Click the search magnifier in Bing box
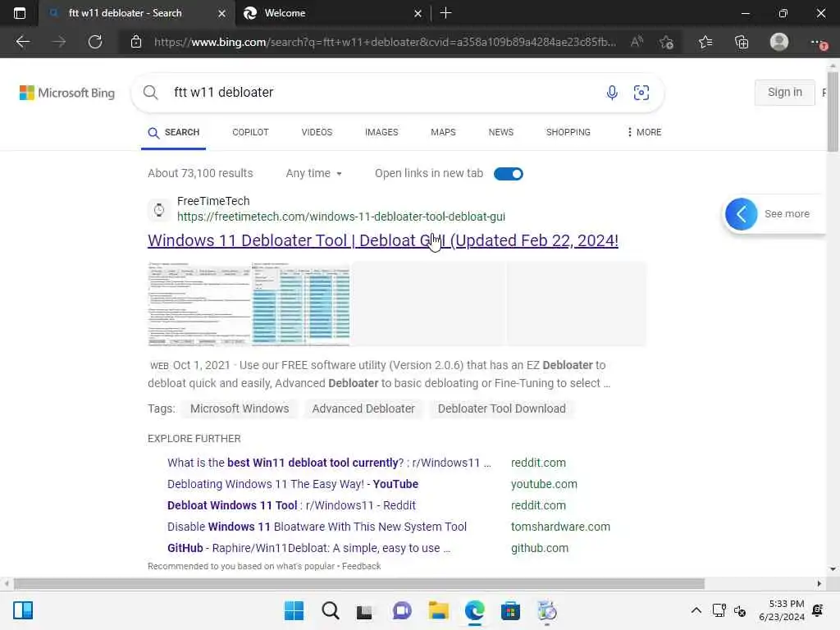The width and height of the screenshot is (840, 630). coord(151,92)
